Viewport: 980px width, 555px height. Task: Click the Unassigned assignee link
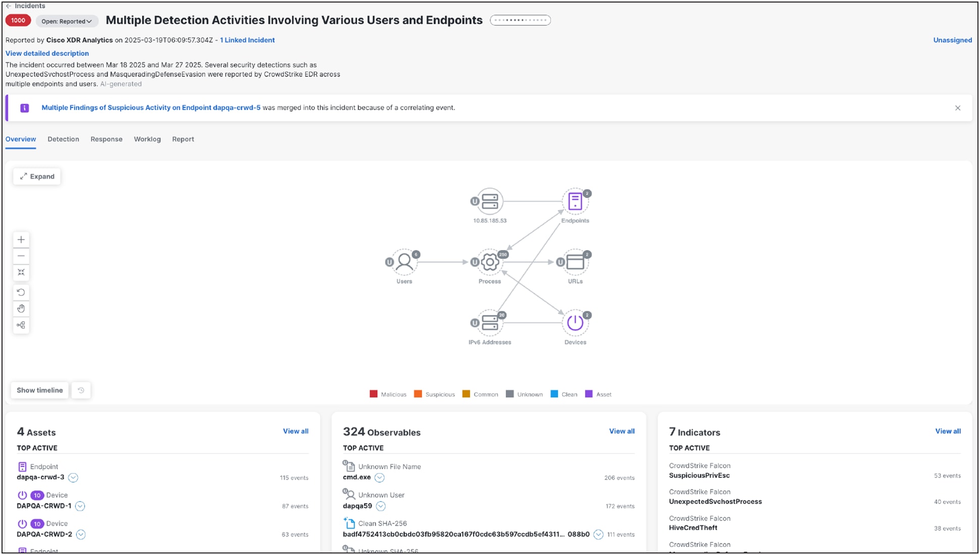[x=952, y=40]
